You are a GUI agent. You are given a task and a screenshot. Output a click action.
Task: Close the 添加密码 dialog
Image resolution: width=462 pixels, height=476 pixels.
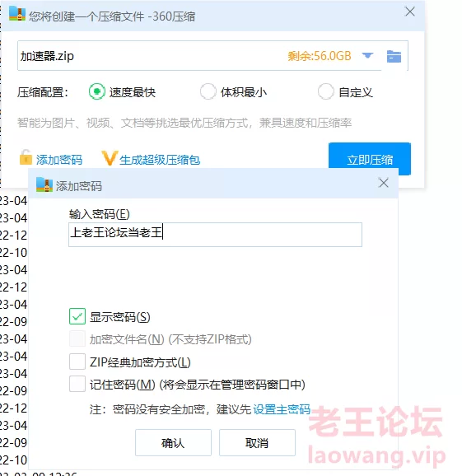tap(384, 183)
